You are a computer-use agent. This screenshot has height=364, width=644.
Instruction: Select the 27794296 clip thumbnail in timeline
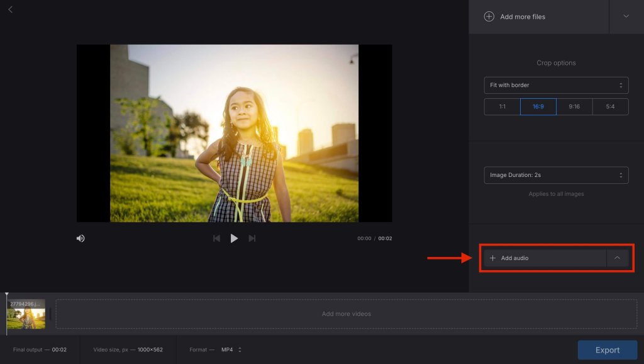26,314
